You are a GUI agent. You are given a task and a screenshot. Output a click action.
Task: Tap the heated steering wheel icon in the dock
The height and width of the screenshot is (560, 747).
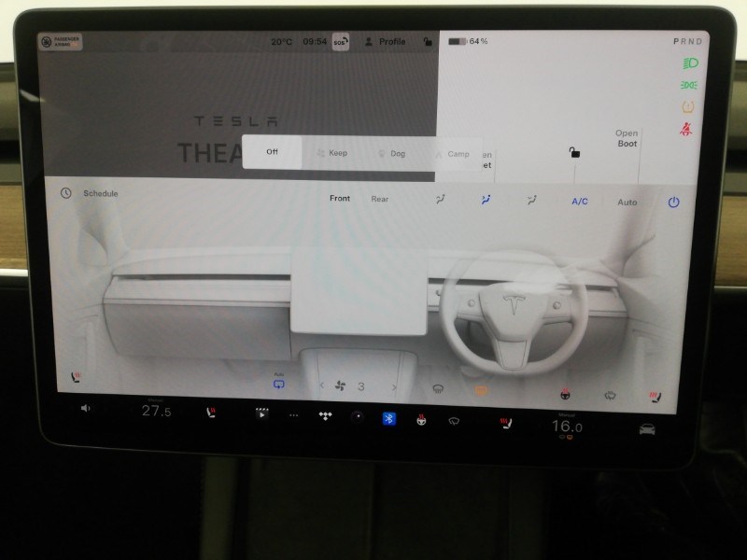coord(421,420)
